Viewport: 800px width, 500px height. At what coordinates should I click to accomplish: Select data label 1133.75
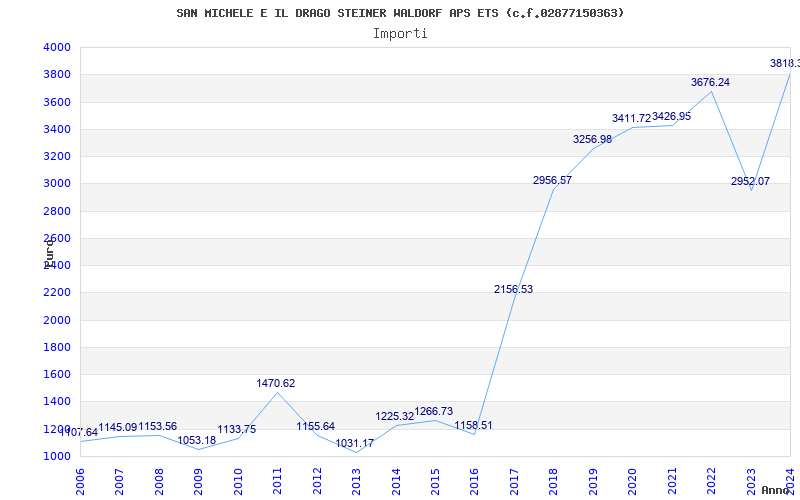coord(237,430)
